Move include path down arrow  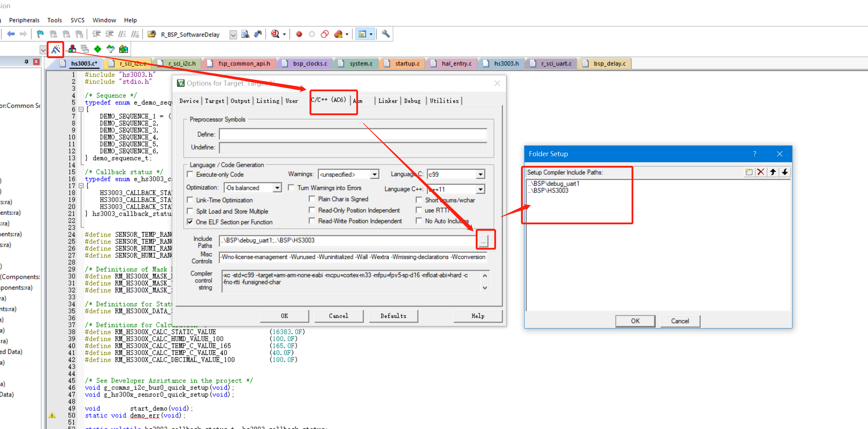(785, 172)
